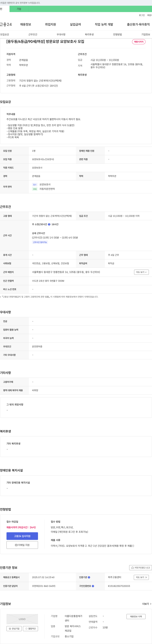Click subway info 수도권 2호선 용두 5번출구 300M
This screenshot has height=644, width=152.
click(x=48, y=281)
